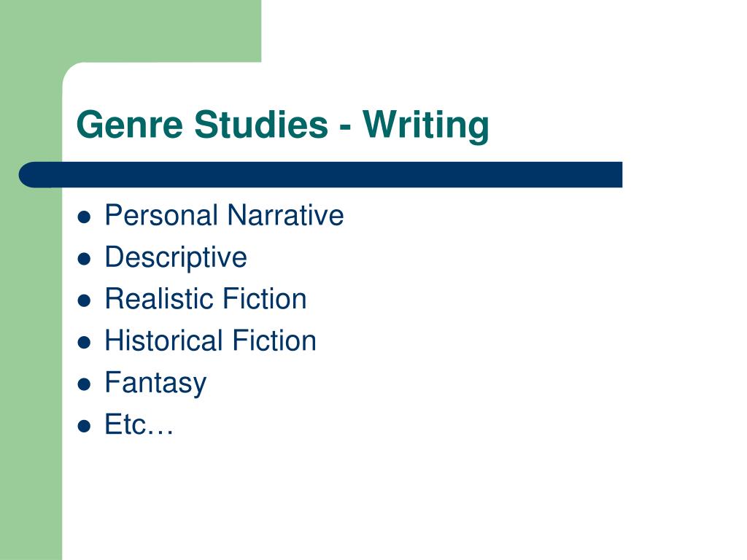
Task: Select the Fantasy bullet item
Action: [155, 384]
